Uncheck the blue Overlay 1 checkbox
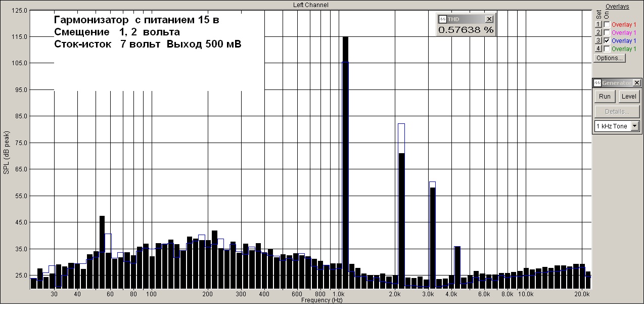This screenshot has width=644, height=322. pos(607,40)
